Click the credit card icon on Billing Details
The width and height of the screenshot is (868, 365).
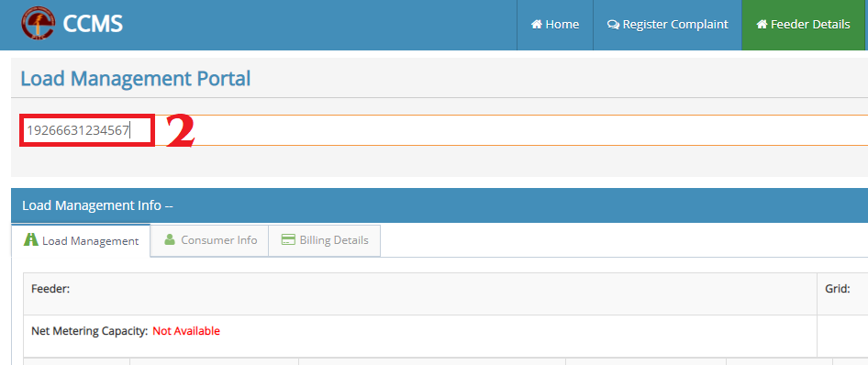click(288, 240)
